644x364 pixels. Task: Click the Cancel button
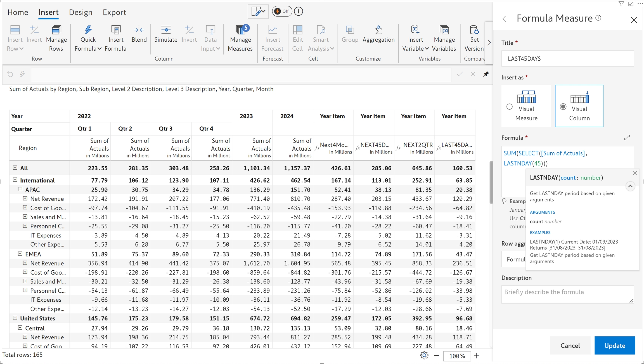coord(570,346)
